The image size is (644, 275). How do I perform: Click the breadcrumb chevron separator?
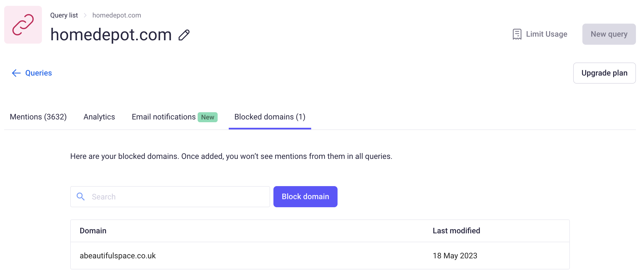(x=85, y=15)
